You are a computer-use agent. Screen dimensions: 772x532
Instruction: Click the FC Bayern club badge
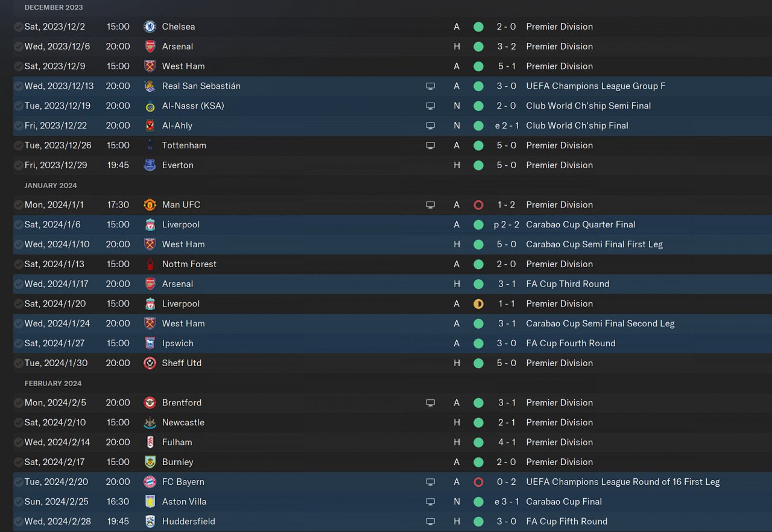pos(150,482)
